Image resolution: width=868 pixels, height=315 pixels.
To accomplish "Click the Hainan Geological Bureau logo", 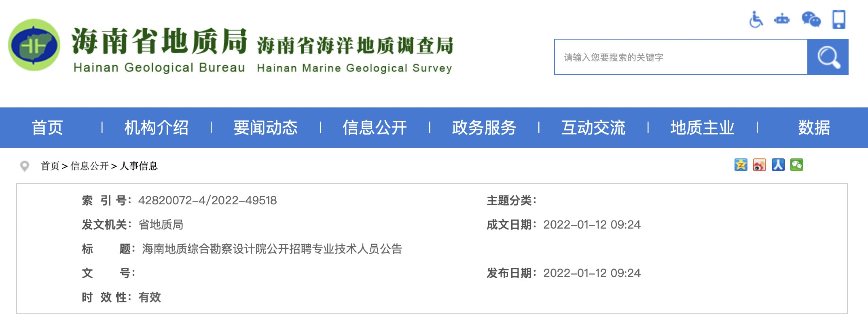I will point(34,45).
